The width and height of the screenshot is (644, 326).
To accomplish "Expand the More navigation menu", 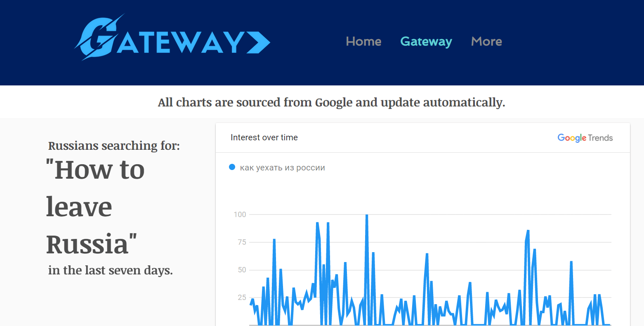I will point(486,42).
